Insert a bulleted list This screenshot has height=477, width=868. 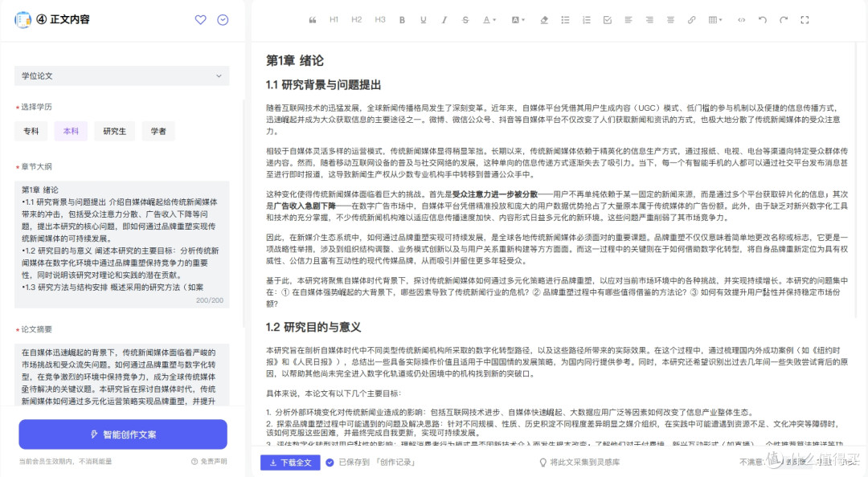point(565,20)
